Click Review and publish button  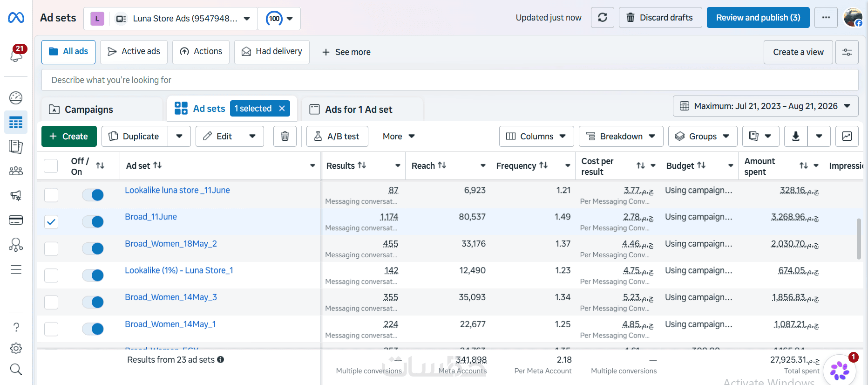pos(758,18)
